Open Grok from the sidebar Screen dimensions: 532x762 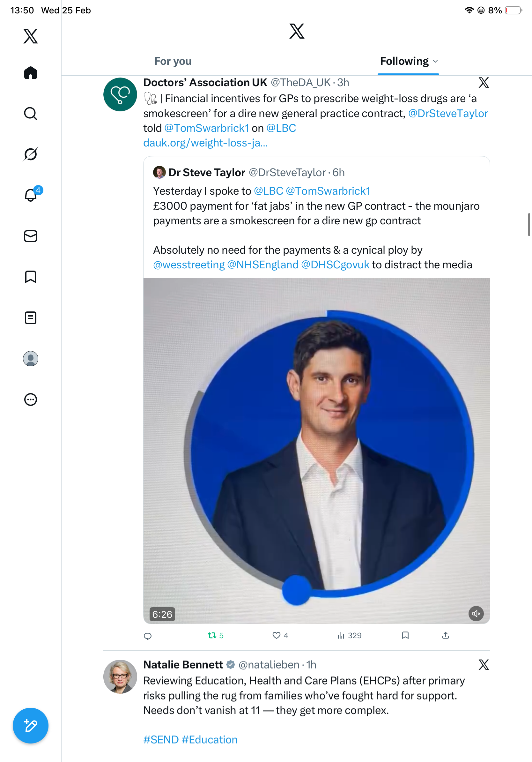point(31,154)
